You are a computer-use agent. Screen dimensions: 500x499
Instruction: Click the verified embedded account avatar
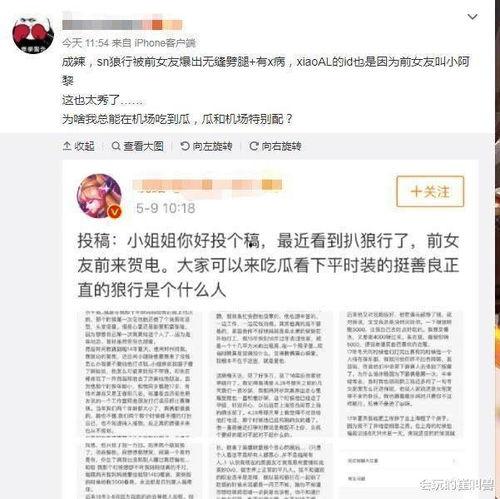(99, 196)
